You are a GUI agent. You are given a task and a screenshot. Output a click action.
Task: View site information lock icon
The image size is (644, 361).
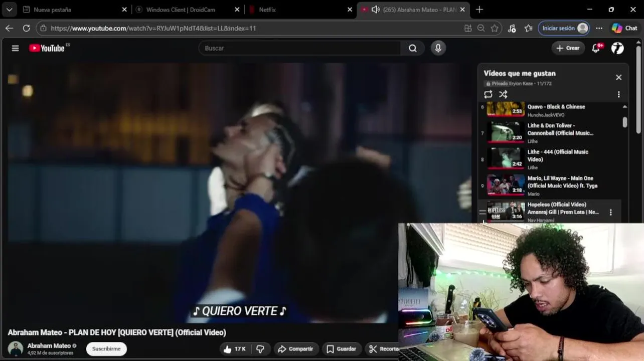pos(43,28)
